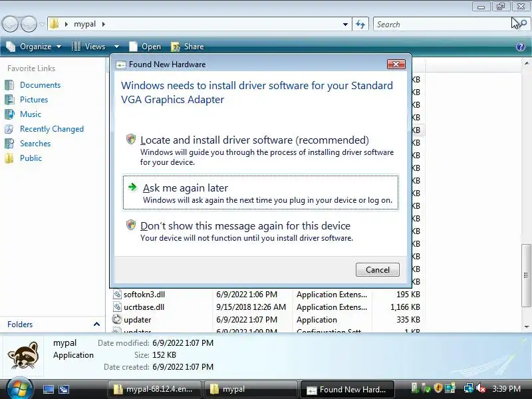This screenshot has width=532, height=399.
Task: Open the Windows Start button
Action: [x=19, y=389]
